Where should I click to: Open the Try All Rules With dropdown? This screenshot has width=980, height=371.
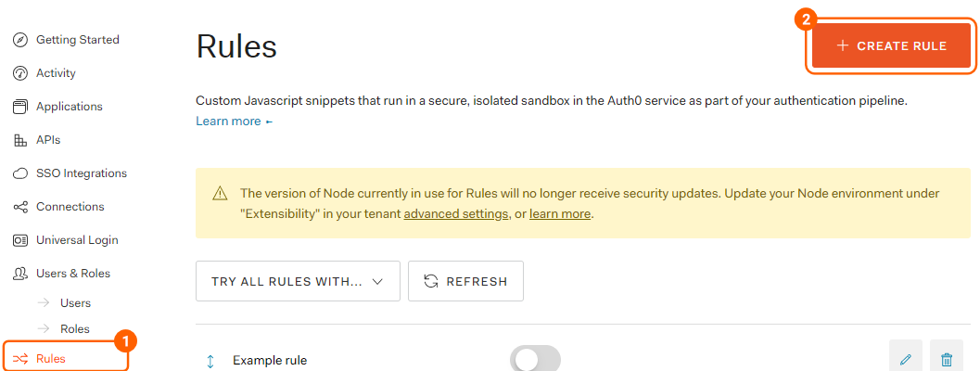click(x=298, y=281)
